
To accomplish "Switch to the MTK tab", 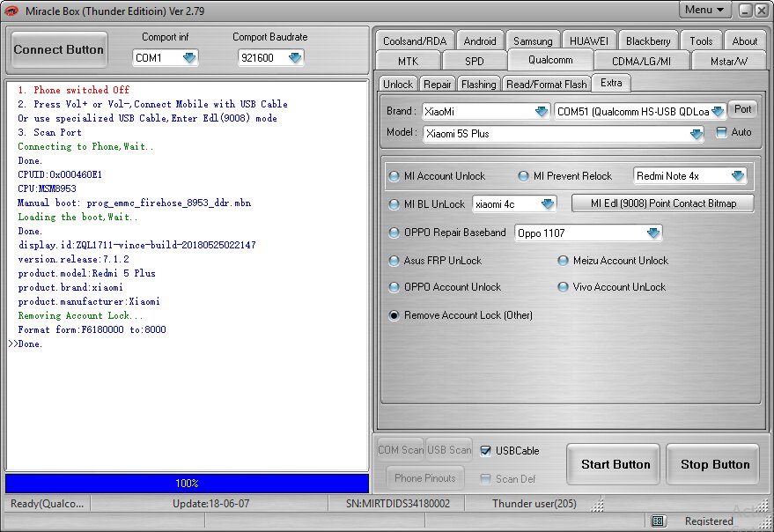I will [409, 62].
